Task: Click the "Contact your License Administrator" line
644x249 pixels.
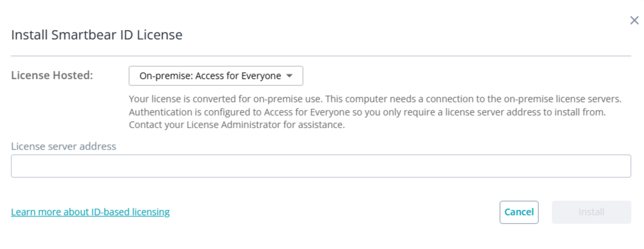Action: (236, 125)
